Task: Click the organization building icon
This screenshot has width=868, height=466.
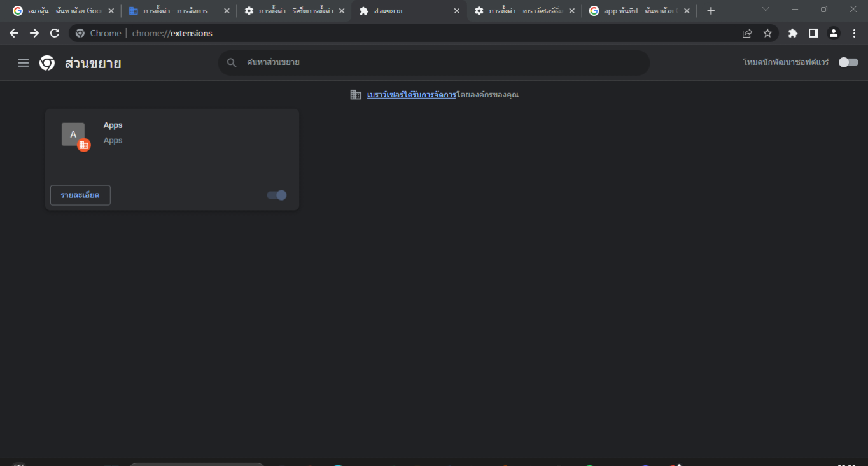Action: 356,95
